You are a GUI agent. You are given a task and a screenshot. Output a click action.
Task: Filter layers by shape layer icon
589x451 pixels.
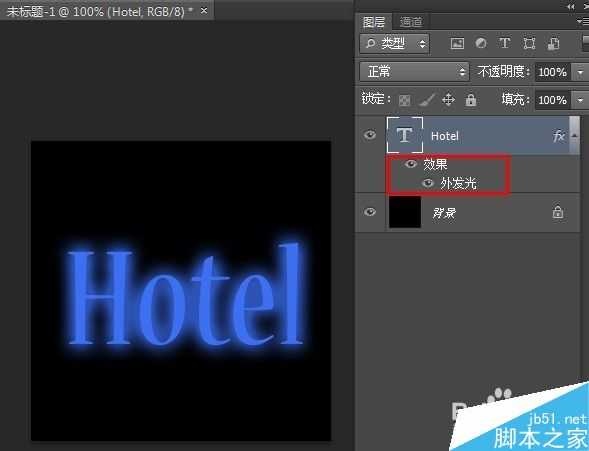[529, 44]
